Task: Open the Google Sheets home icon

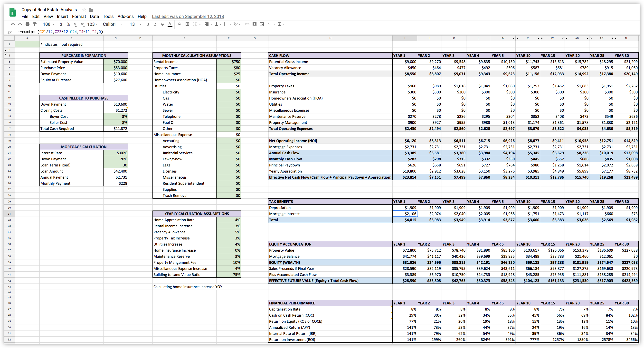Action: 12,12
